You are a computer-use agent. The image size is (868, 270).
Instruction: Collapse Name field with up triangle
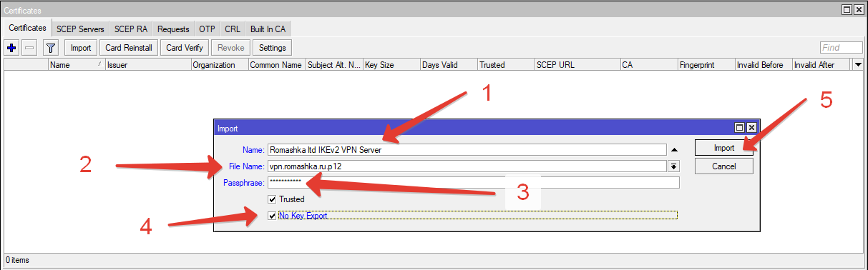point(673,151)
